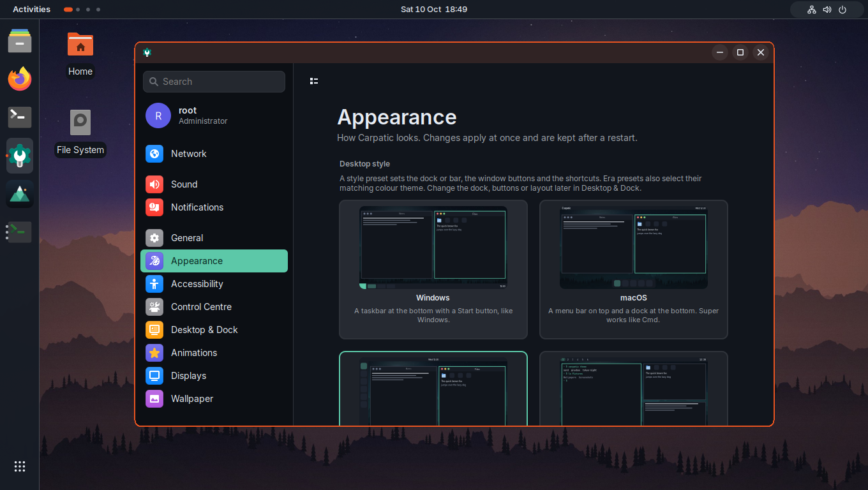The height and width of the screenshot is (490, 868).
Task: Toggle the sidebar with the list icon
Action: tap(314, 81)
